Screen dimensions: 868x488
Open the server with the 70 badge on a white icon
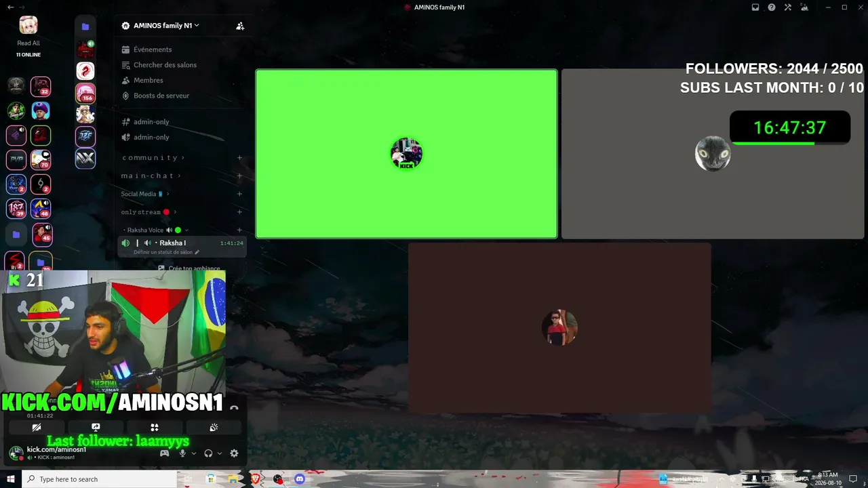41,159
